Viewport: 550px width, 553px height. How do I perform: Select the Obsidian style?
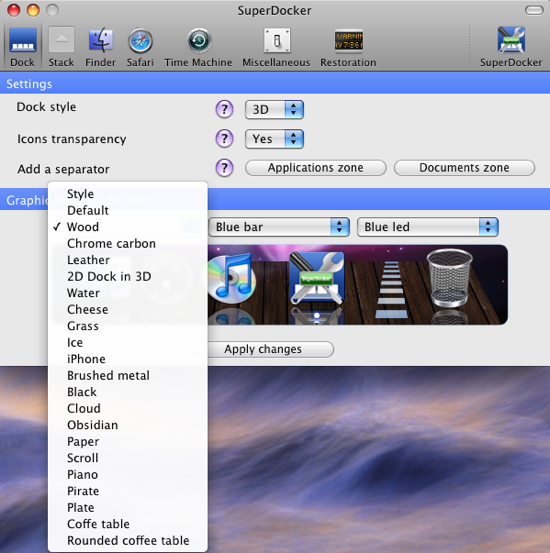128,425
